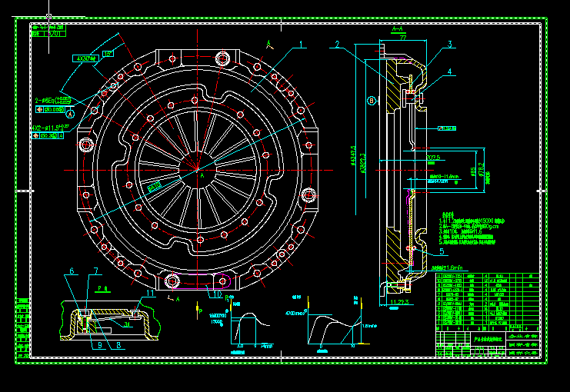Select the ø78.2 diameter dimension

click(482, 170)
